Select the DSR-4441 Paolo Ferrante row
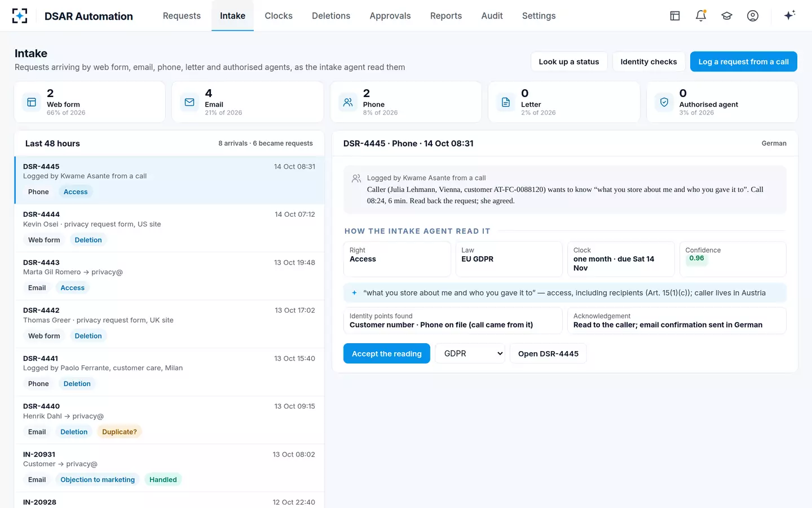 click(x=169, y=372)
